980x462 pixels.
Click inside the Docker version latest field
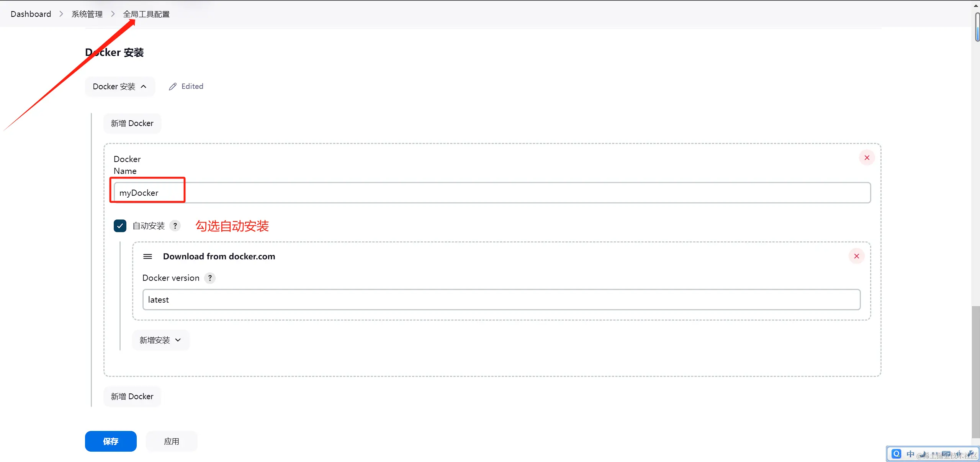click(x=501, y=300)
